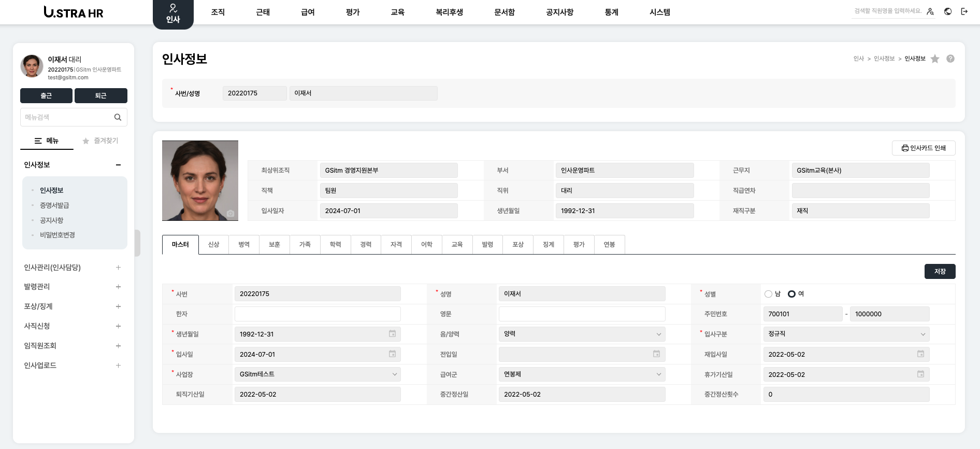
Task: Expand the 발령관리 sidebar menu
Action: [x=118, y=287]
